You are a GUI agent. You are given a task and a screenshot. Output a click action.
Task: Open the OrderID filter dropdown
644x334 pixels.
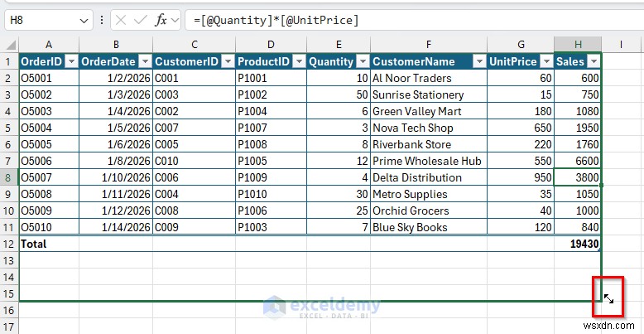(72, 61)
